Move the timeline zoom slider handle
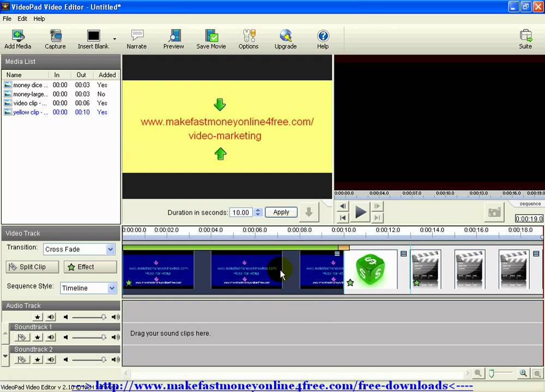This screenshot has width=545, height=392. (x=492, y=373)
